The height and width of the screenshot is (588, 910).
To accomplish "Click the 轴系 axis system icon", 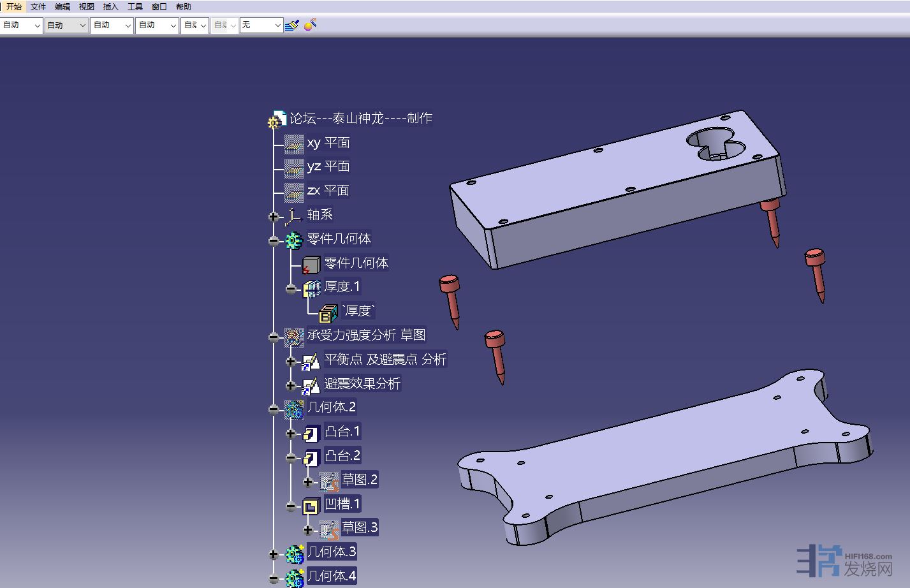I will point(293,216).
